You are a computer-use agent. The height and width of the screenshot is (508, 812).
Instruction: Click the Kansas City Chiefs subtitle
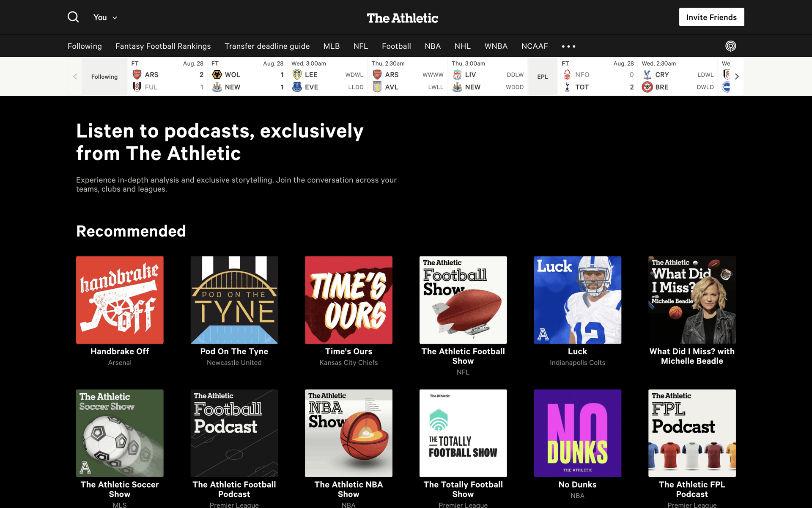click(x=348, y=363)
